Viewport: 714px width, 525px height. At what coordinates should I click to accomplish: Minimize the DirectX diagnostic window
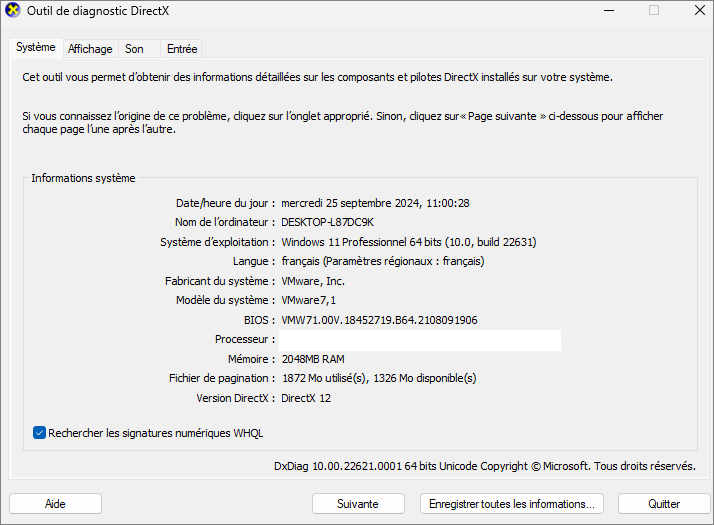(609, 11)
